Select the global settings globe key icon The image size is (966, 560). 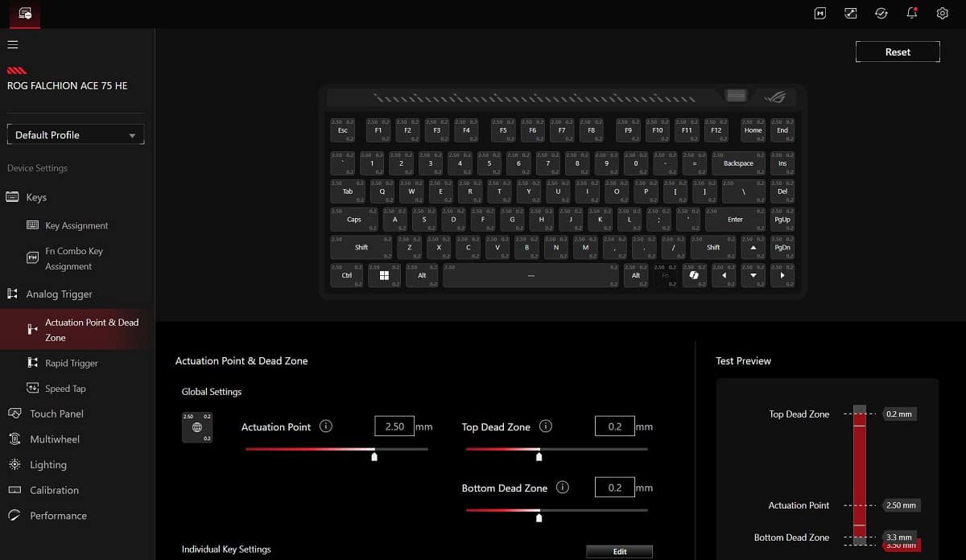197,427
